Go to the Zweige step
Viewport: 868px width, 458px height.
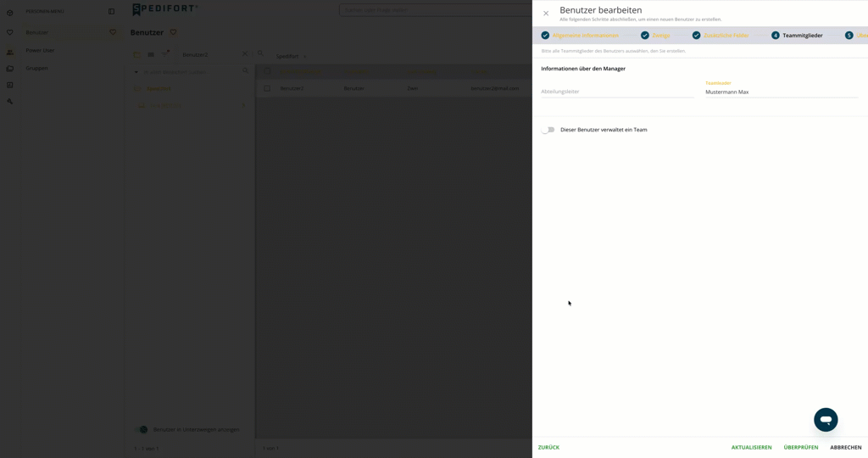(x=655, y=36)
